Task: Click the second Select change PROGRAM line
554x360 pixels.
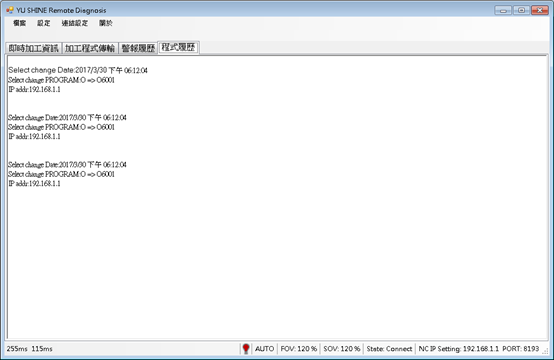Action: (61, 127)
